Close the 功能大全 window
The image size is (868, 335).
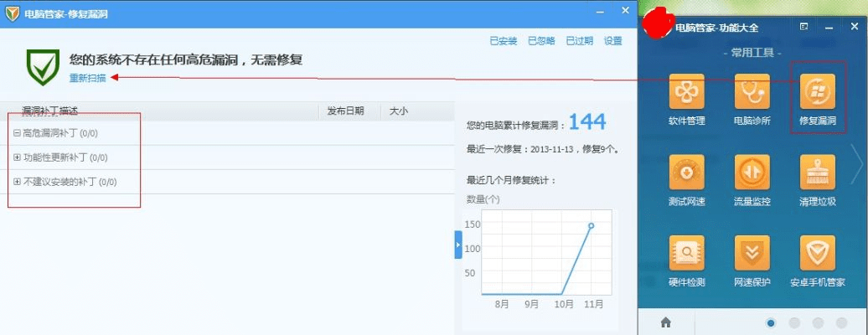854,27
